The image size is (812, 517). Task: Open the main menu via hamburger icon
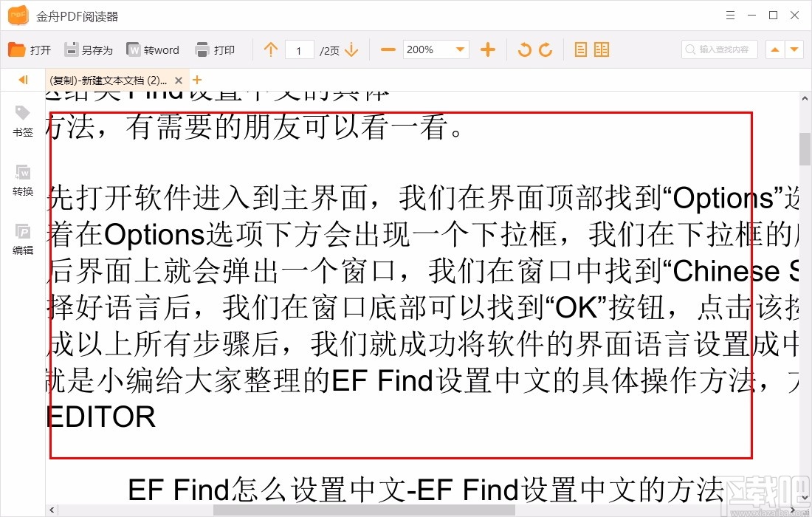click(x=729, y=15)
